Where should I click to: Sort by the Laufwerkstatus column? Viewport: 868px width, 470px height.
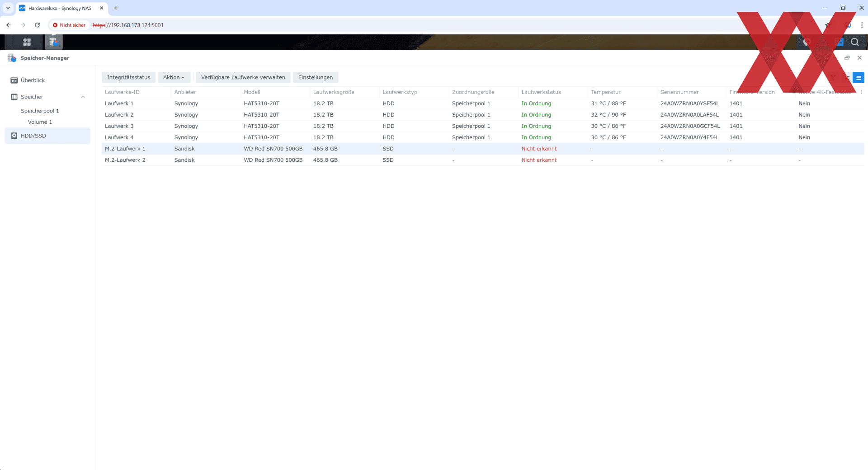(x=553, y=92)
